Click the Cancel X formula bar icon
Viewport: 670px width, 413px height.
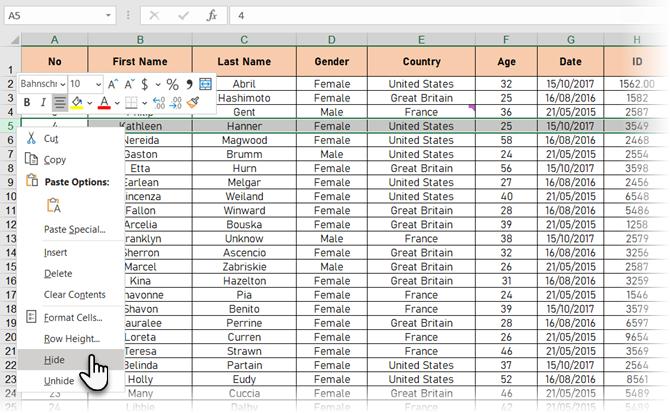[x=154, y=16]
